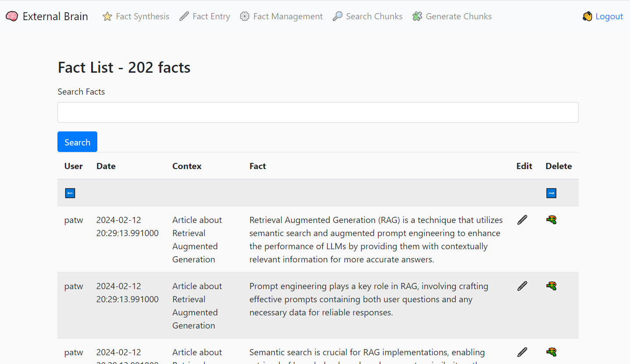The height and width of the screenshot is (364, 630).
Task: Click the Fact column header
Action: coord(258,166)
